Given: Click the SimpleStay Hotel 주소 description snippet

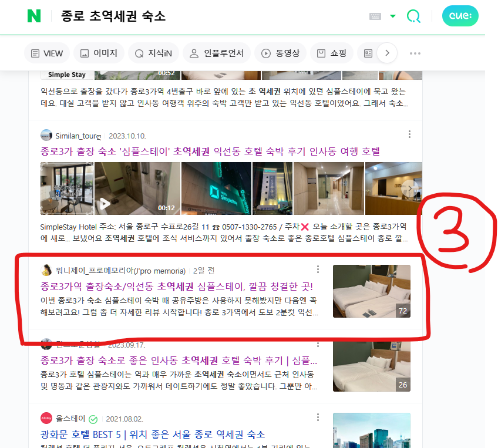Looking at the screenshot, I should [x=224, y=233].
